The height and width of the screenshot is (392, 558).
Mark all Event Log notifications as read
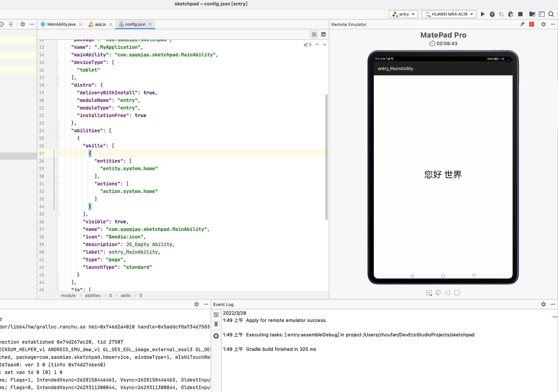click(216, 315)
